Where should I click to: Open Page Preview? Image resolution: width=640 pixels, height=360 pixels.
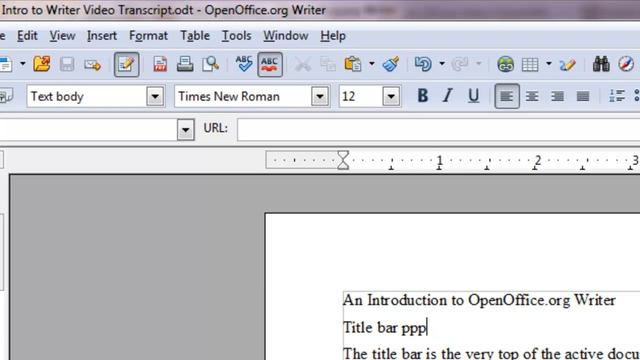click(x=211, y=64)
